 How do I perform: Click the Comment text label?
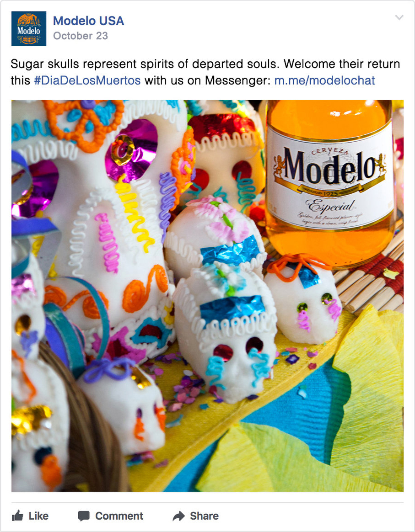119,516
